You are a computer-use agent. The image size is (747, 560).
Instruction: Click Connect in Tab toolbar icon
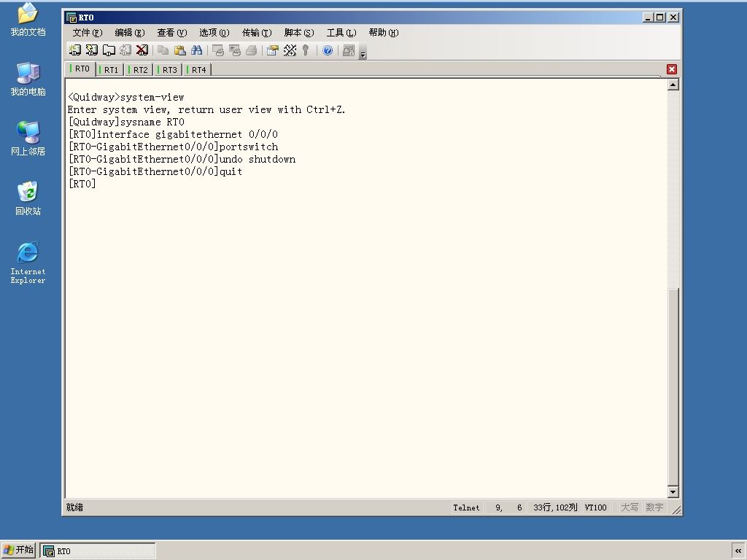[109, 50]
